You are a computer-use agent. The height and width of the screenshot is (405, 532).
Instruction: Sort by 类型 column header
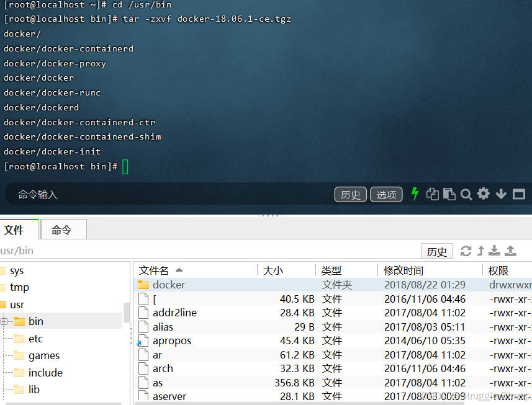pyautogui.click(x=347, y=270)
